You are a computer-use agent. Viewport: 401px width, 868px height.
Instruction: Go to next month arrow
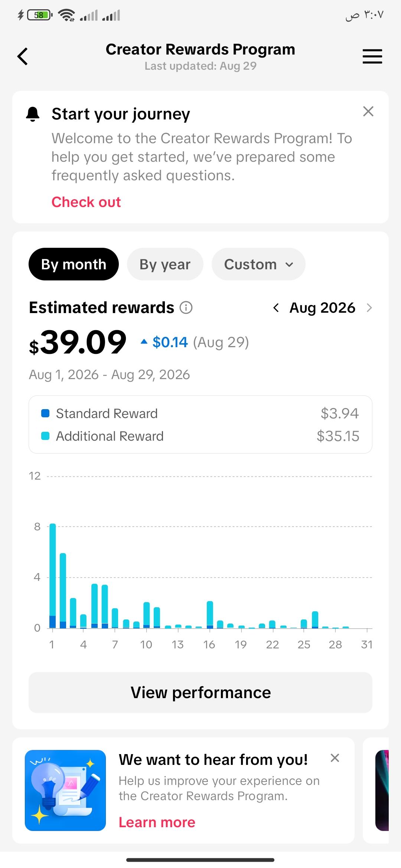pyautogui.click(x=369, y=308)
